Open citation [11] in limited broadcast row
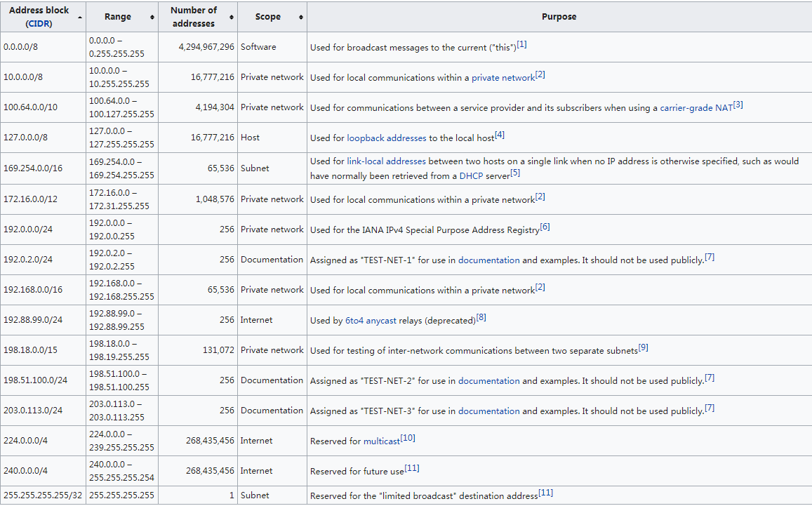The height and width of the screenshot is (506, 812). [545, 493]
